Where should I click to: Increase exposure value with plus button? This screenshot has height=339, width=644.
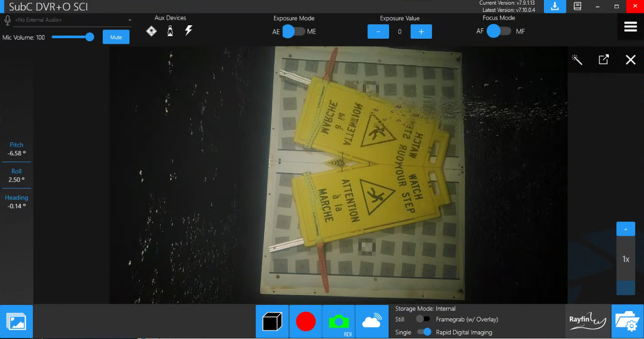421,31
